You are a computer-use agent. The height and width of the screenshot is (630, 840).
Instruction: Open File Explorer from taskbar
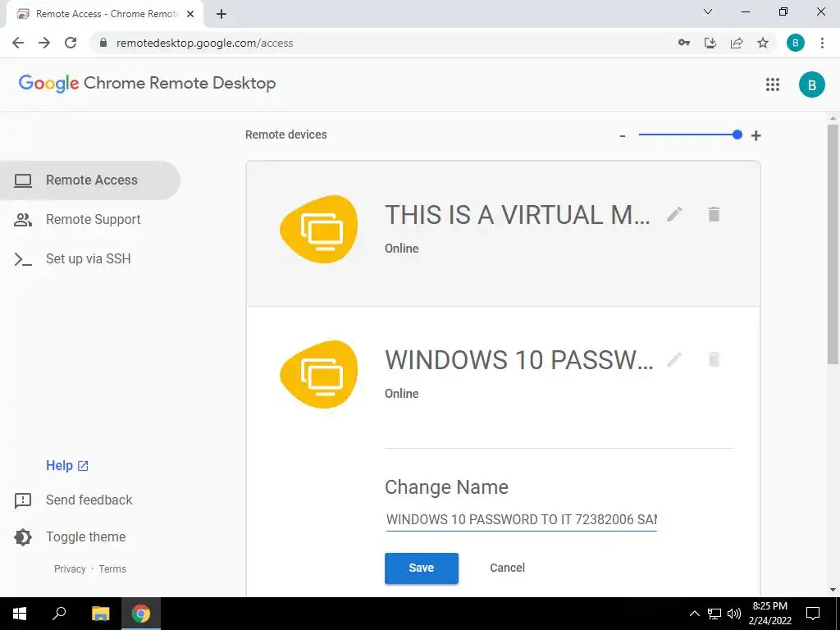[x=100, y=614]
